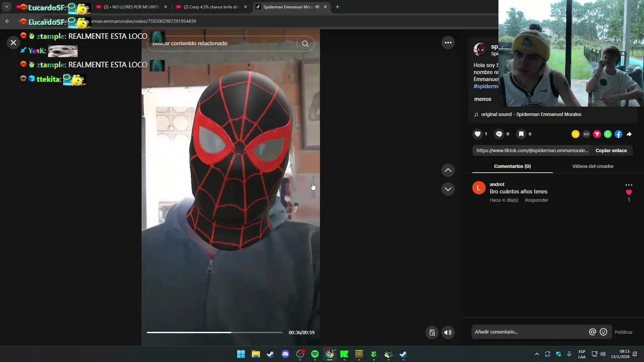Open Google Chrome from taskbar
Screen dimensions: 644x362
click(x=330, y=354)
